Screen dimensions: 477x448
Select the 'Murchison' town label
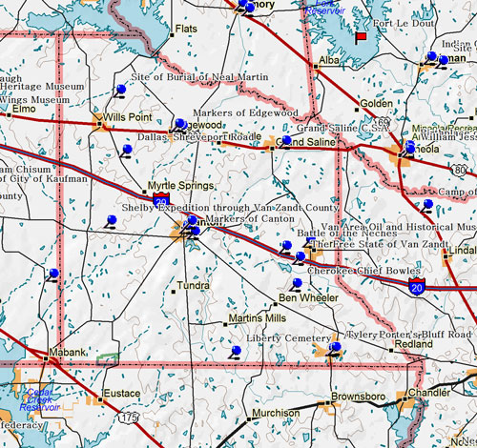pos(276,413)
